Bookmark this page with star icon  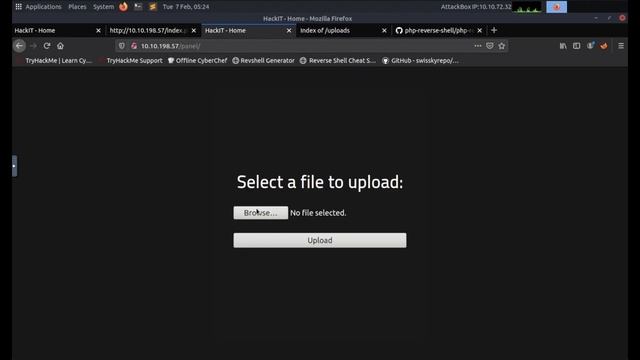click(502, 46)
